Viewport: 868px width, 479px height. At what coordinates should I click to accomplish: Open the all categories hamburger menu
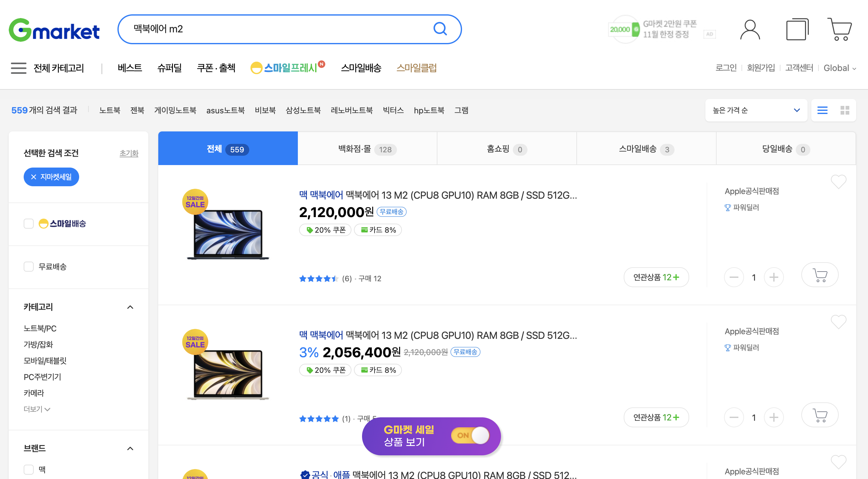pos(18,68)
